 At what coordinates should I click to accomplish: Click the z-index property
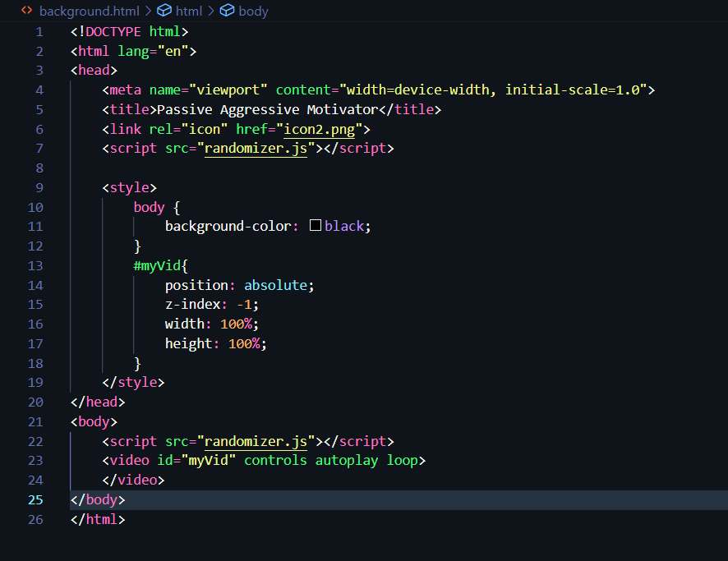(x=192, y=305)
